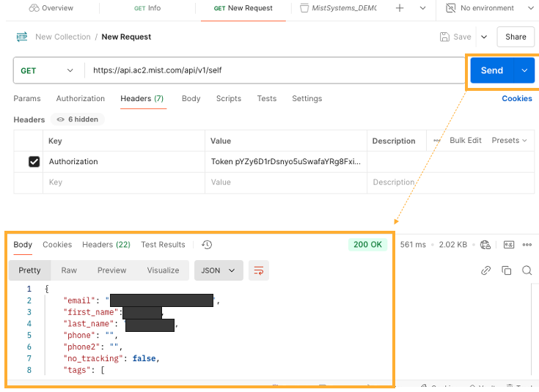Open response more options ellipsis
The height and width of the screenshot is (392, 539).
pyautogui.click(x=527, y=245)
